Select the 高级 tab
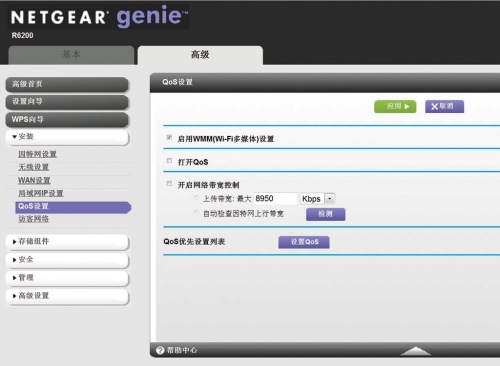The image size is (500, 366). point(200,55)
